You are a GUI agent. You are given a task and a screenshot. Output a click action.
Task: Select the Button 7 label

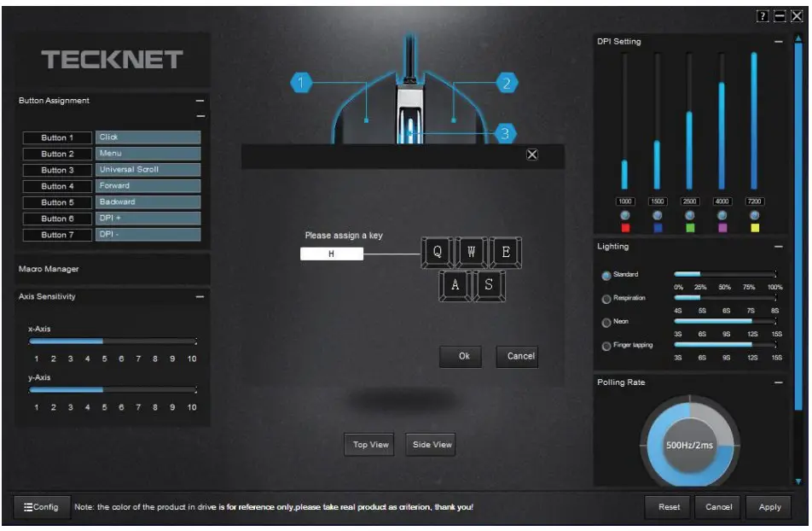coord(57,235)
